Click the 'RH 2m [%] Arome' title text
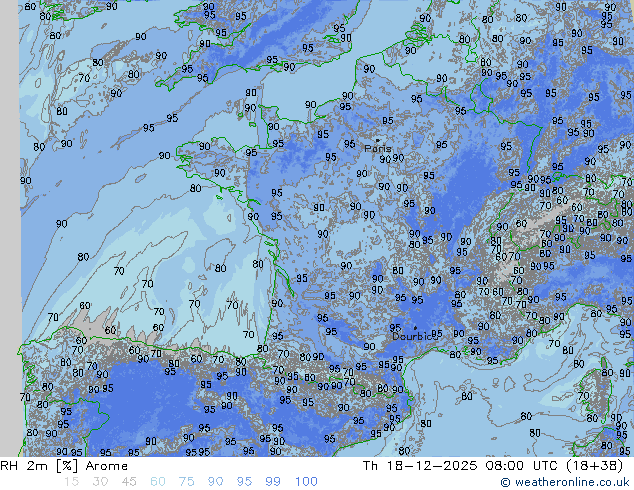The width and height of the screenshot is (634, 490). [x=64, y=466]
